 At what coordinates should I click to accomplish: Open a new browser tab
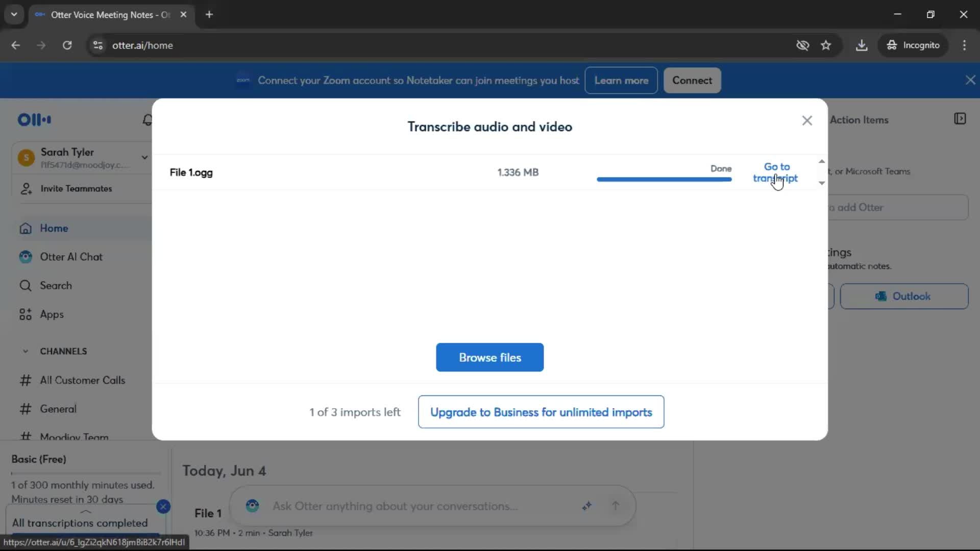tap(209, 15)
